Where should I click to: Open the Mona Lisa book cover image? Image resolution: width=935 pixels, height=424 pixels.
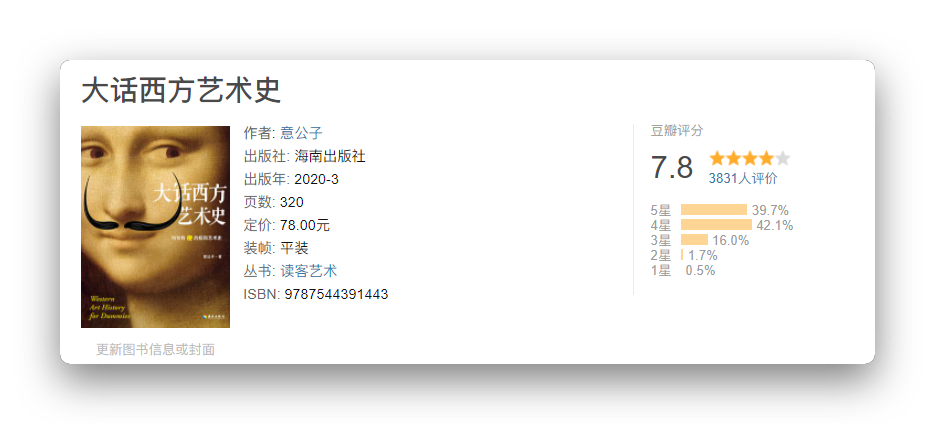(155, 227)
